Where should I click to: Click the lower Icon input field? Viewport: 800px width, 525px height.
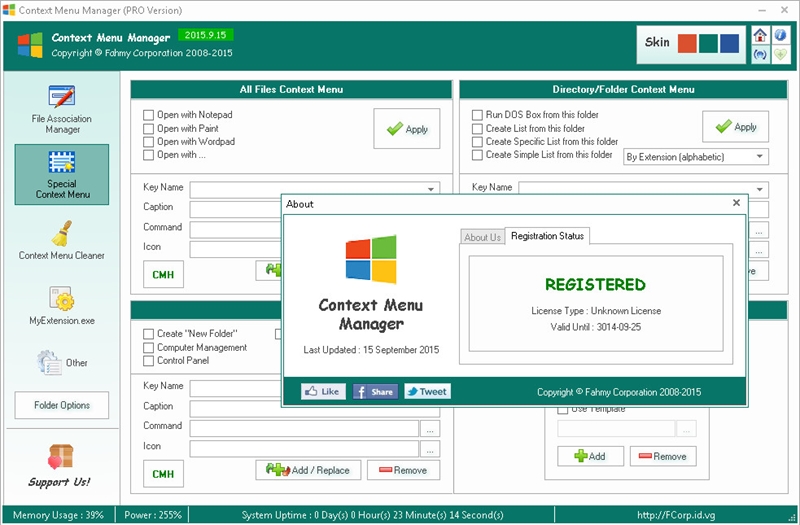[304, 449]
